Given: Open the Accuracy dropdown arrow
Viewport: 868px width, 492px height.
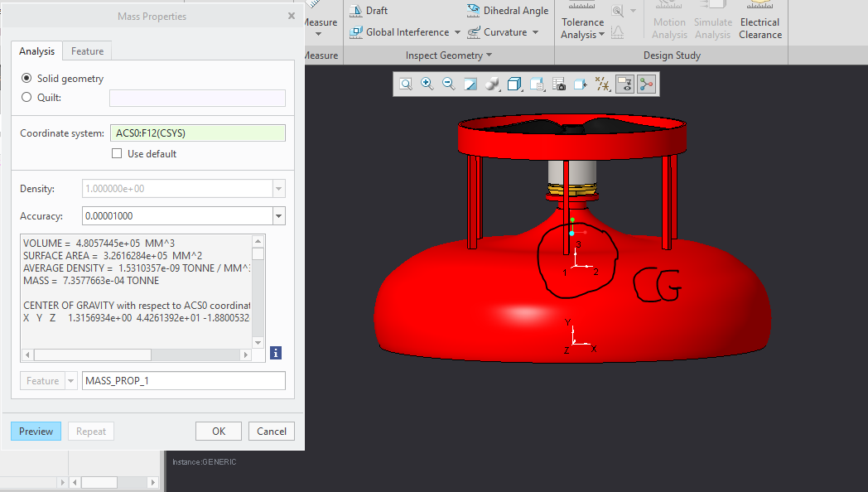Looking at the screenshot, I should (x=279, y=216).
